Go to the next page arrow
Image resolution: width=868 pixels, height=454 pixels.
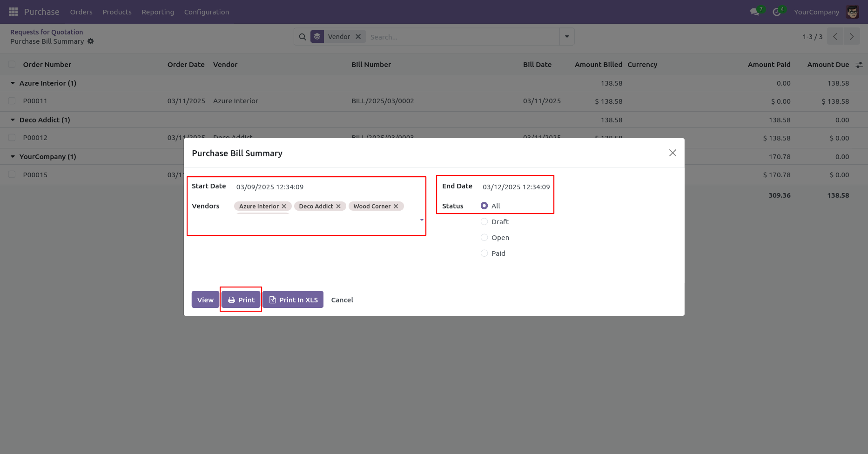(x=852, y=37)
